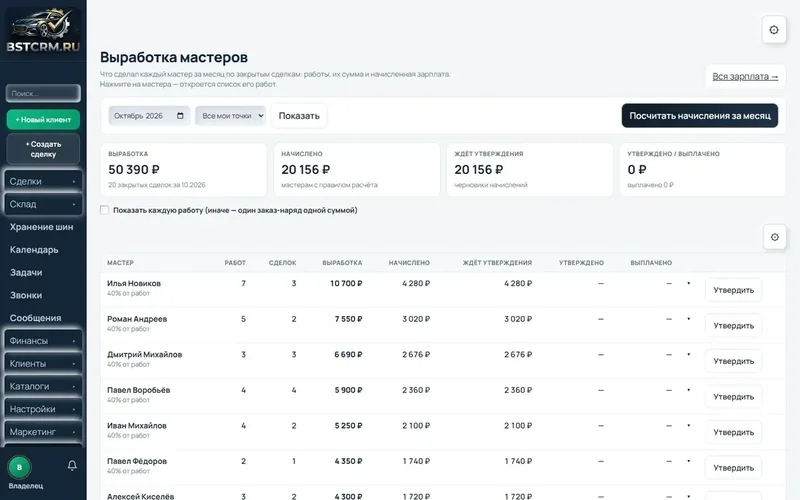Expand the Финансы sidebar section
Viewport: 800px width, 500px height.
click(x=43, y=341)
